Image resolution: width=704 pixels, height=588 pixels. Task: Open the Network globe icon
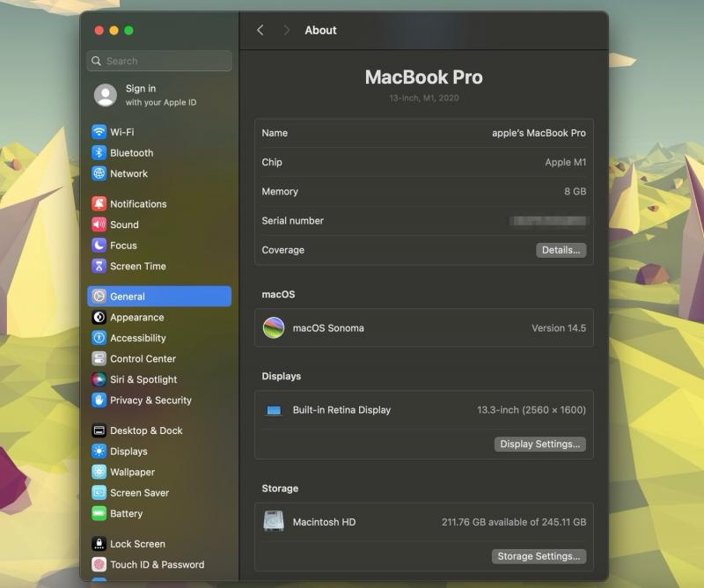tap(99, 173)
